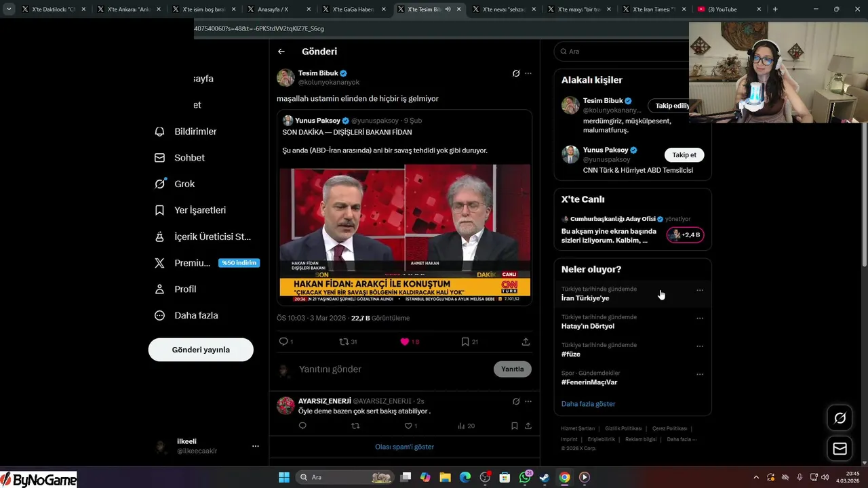Open a new browser tab
868x488 pixels.
(775, 9)
